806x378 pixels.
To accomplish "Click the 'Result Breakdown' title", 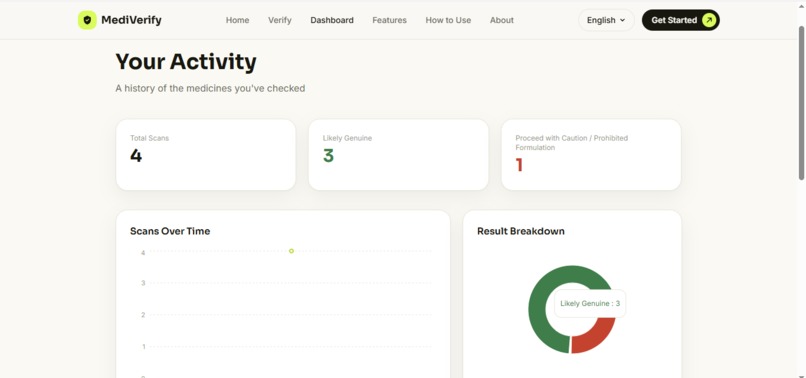I will point(521,231).
